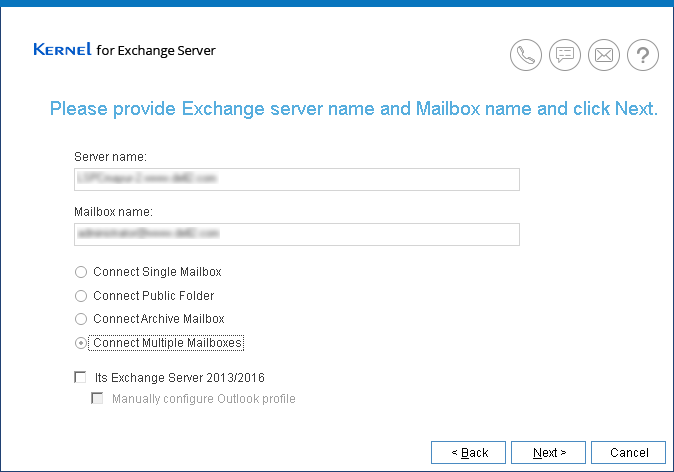The width and height of the screenshot is (674, 472).
Task: Click the email envelope icon
Action: point(604,55)
